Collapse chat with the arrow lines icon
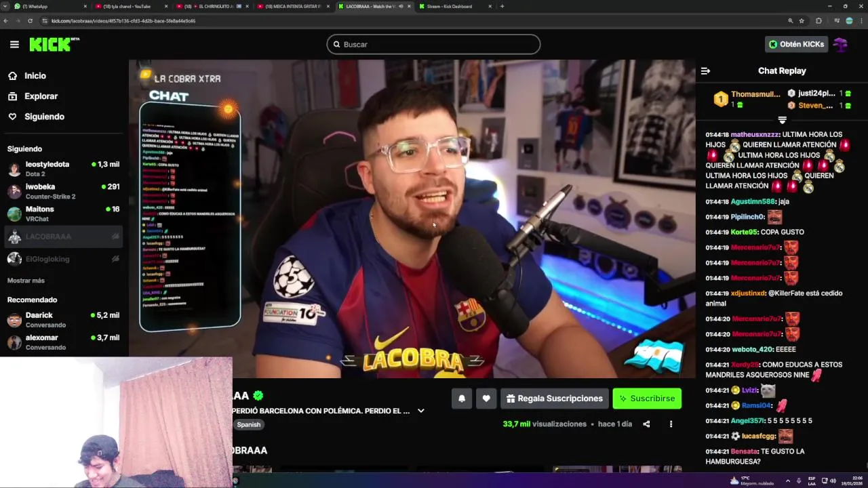The width and height of the screenshot is (868, 488). click(705, 70)
